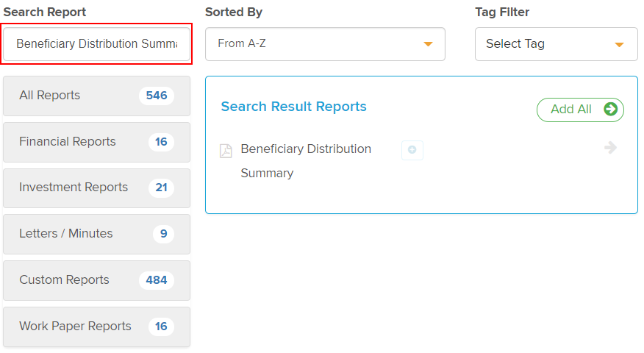Select the Work Paper Reports category
This screenshot has width=644, height=353.
coord(96,327)
